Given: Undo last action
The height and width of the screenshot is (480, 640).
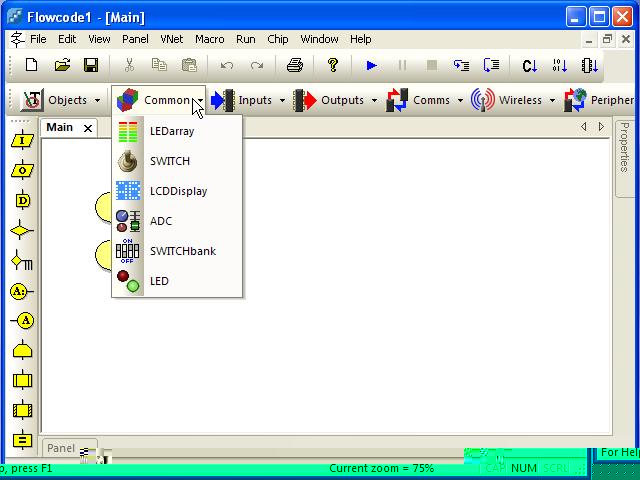Looking at the screenshot, I should 227,65.
